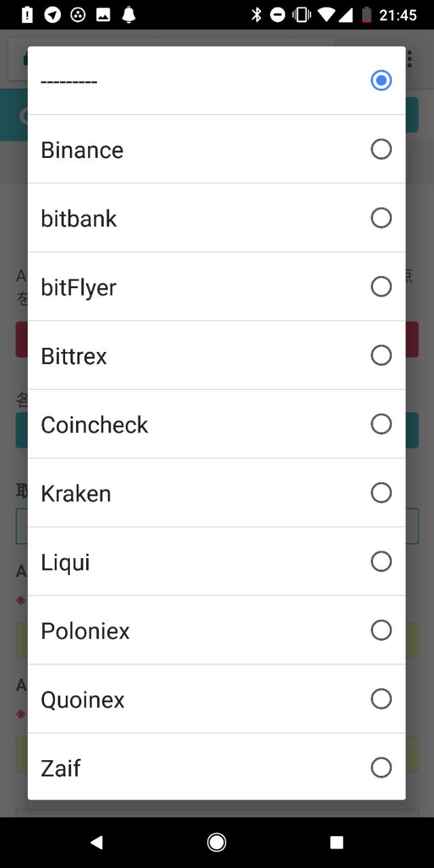Pick the Bittrex radio circle
This screenshot has width=434, height=868.
(381, 355)
